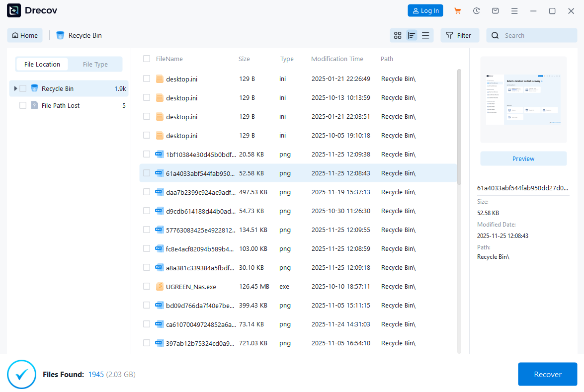Open the Filter options
This screenshot has height=392, width=584.
pos(459,35)
